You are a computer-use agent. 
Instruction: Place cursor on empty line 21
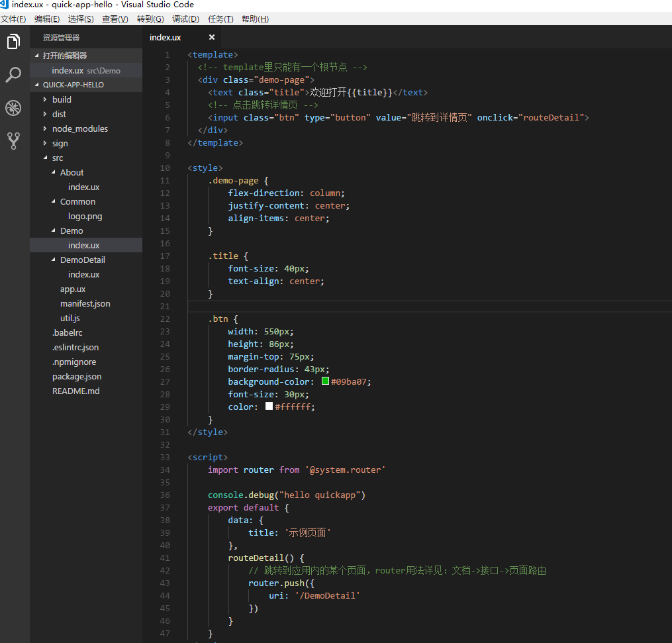[x=430, y=307]
